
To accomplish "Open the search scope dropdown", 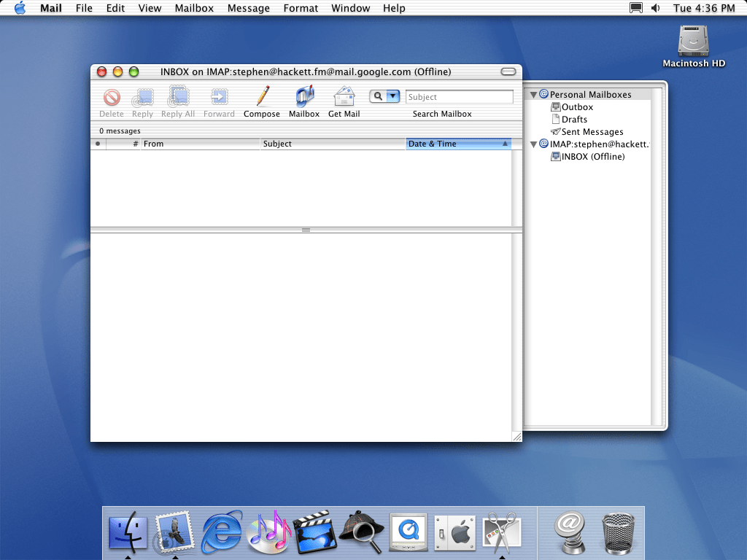I will click(x=393, y=96).
